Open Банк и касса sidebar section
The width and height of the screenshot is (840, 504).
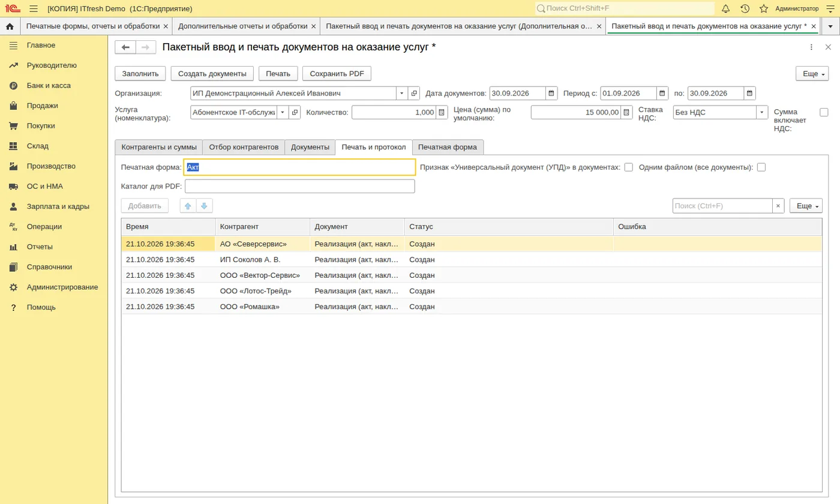pos(49,85)
